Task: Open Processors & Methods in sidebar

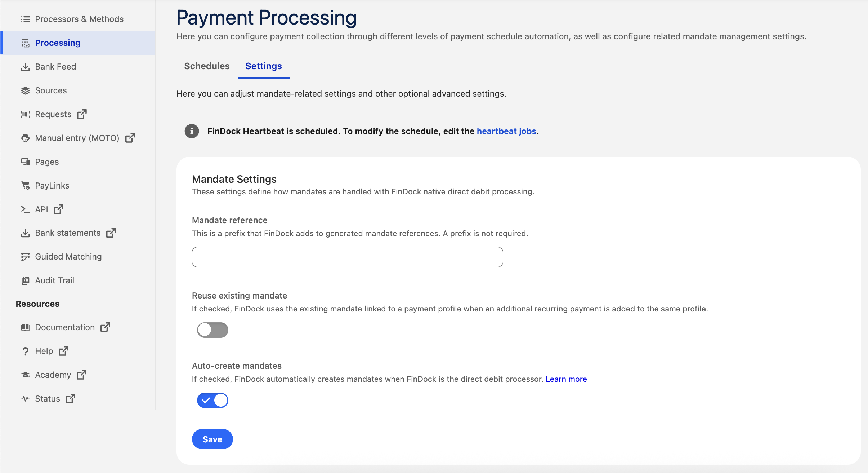Action: point(79,19)
